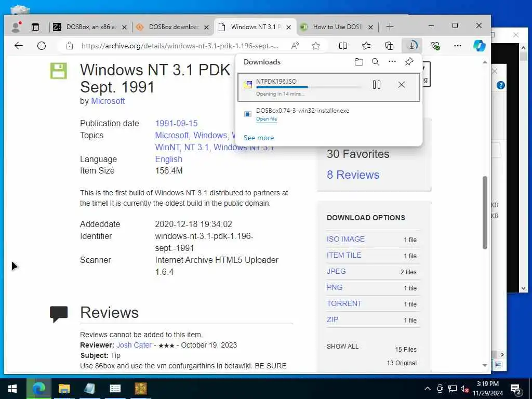This screenshot has height=399, width=532.
Task: Close the Windows NT 3.1 tab
Action: point(288,27)
